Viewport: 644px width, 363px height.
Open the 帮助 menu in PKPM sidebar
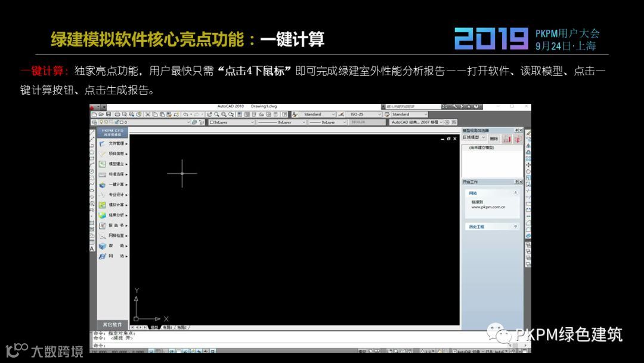coord(113,246)
